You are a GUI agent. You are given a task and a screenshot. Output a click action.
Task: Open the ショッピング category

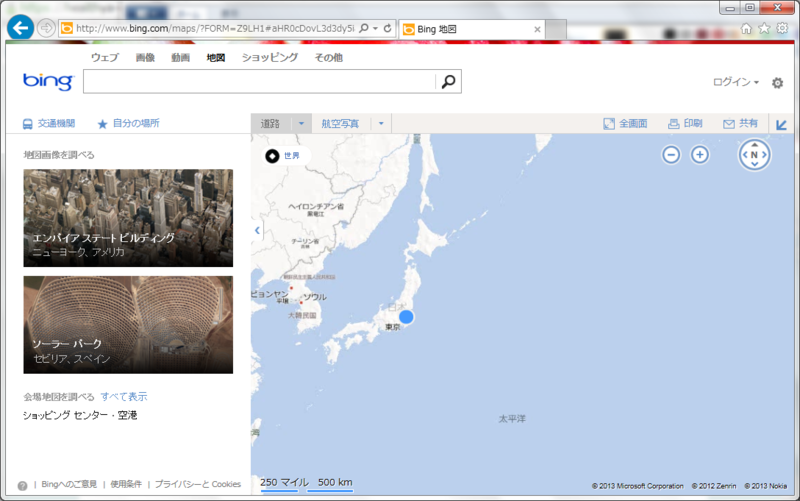click(270, 58)
